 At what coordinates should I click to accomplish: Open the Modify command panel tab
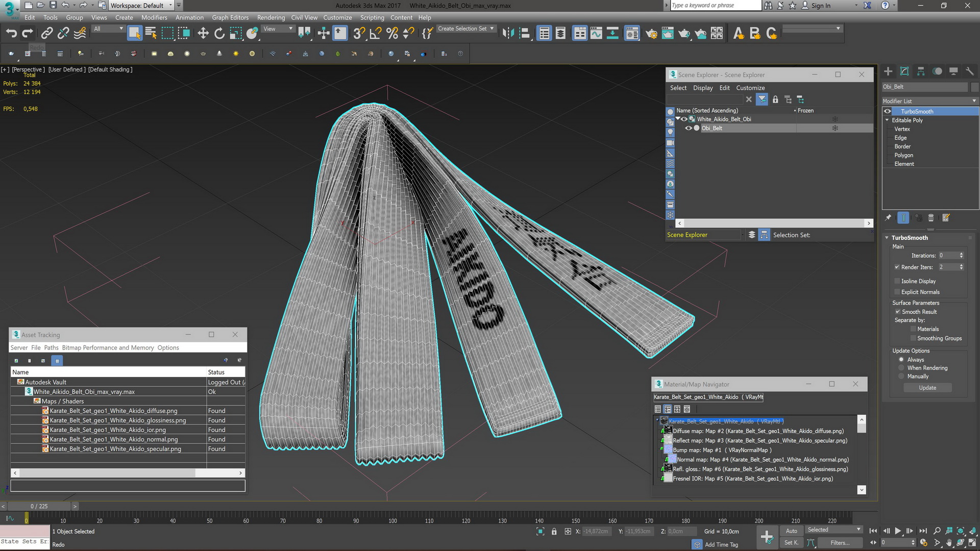coord(904,71)
